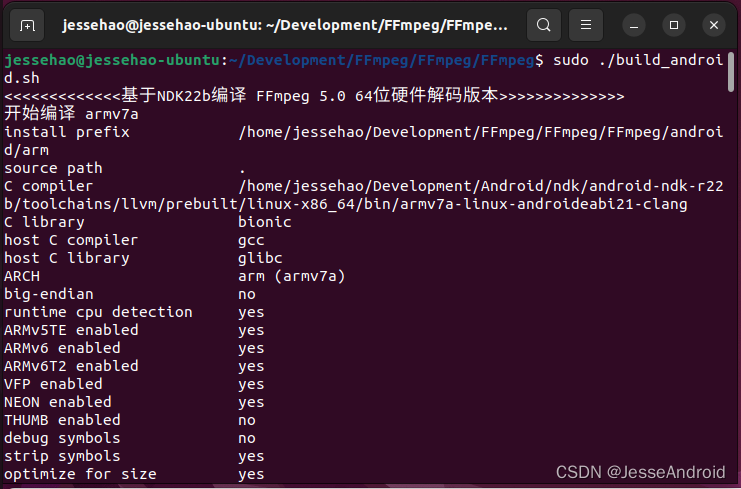
Task: Minimize the terminal window
Action: 634,25
